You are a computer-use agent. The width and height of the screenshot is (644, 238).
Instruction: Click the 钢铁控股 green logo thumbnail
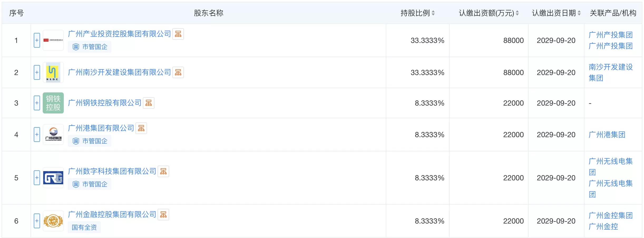pyautogui.click(x=53, y=103)
